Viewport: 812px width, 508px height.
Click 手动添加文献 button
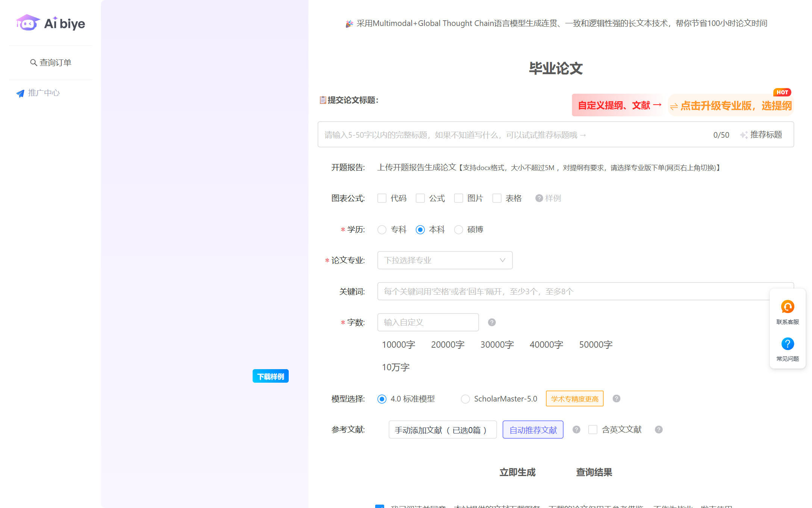pyautogui.click(x=443, y=430)
